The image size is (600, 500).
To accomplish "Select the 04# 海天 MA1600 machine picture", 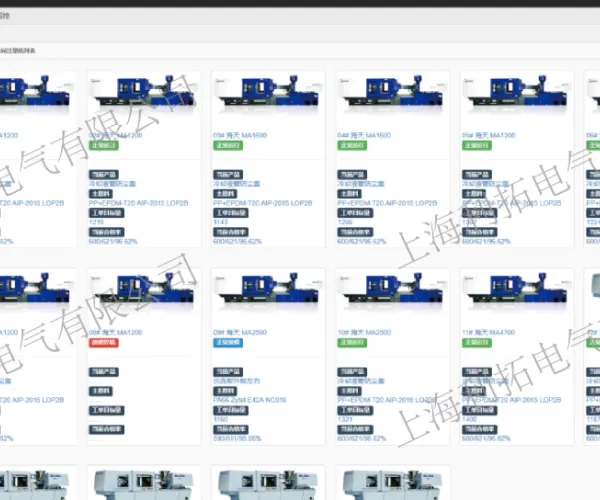I will pyautogui.click(x=393, y=94).
